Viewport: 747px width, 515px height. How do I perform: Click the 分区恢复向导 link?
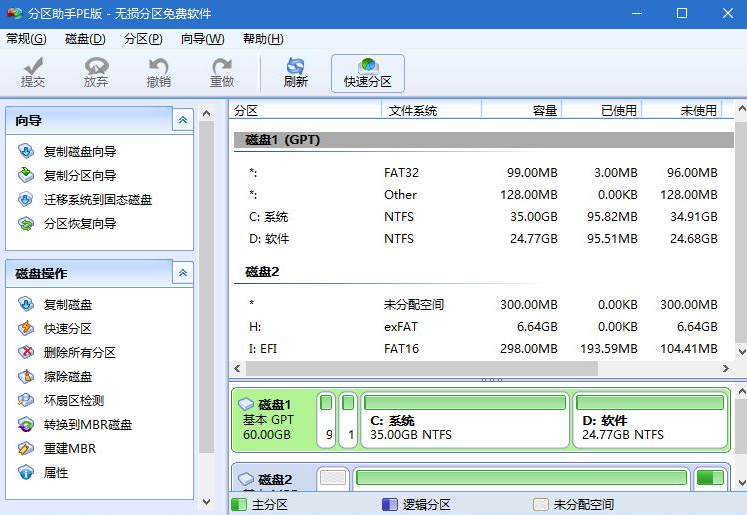(x=79, y=224)
